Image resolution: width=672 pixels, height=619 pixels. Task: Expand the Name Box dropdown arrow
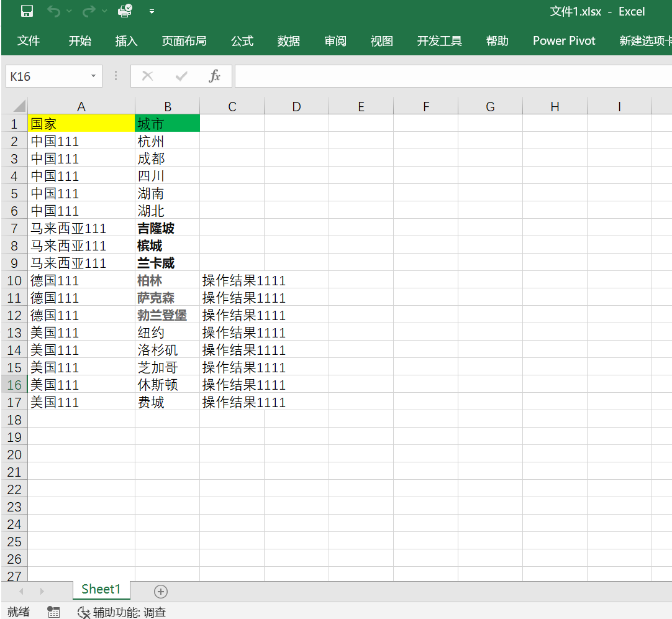(x=93, y=76)
